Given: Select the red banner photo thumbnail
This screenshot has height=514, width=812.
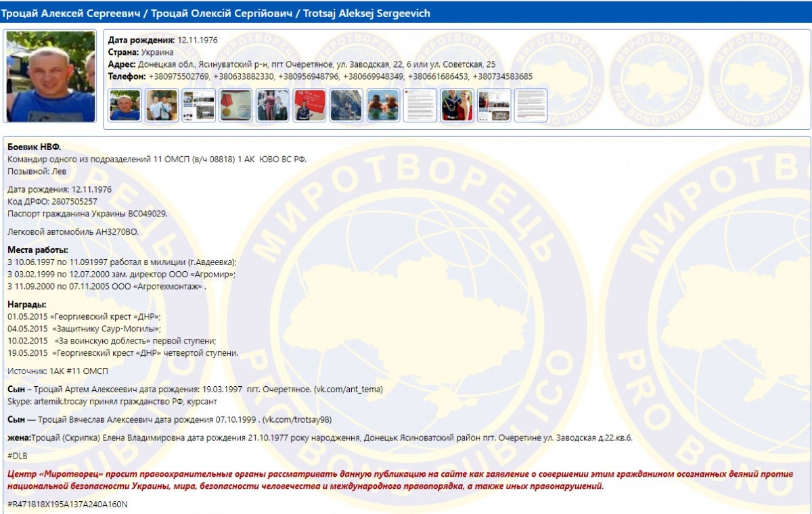Looking at the screenshot, I should (x=309, y=106).
